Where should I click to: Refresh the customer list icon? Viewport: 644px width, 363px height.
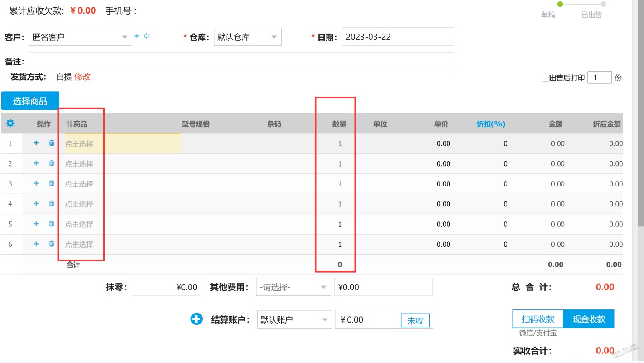(146, 36)
